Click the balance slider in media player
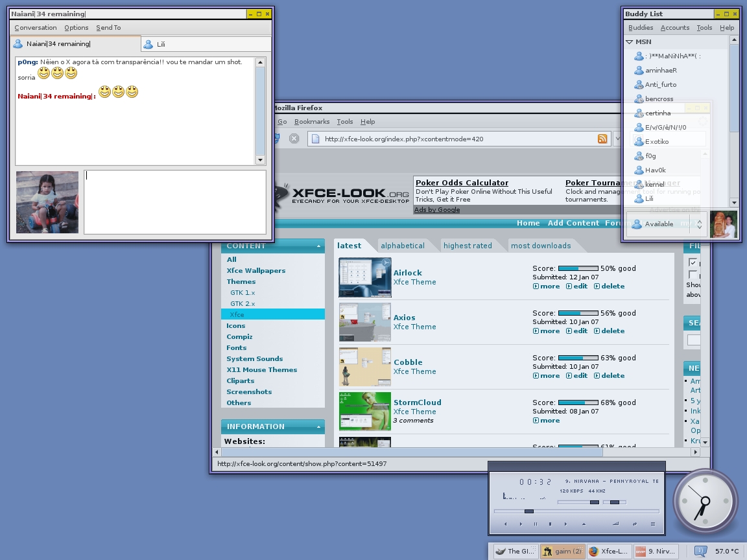This screenshot has height=560, width=747. 615,502
